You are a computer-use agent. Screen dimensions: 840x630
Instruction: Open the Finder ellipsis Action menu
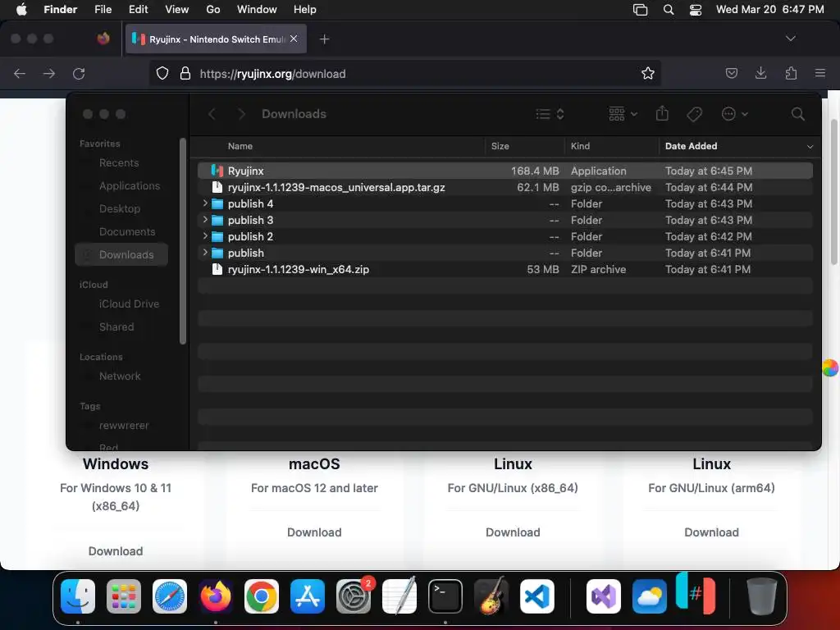[734, 114]
